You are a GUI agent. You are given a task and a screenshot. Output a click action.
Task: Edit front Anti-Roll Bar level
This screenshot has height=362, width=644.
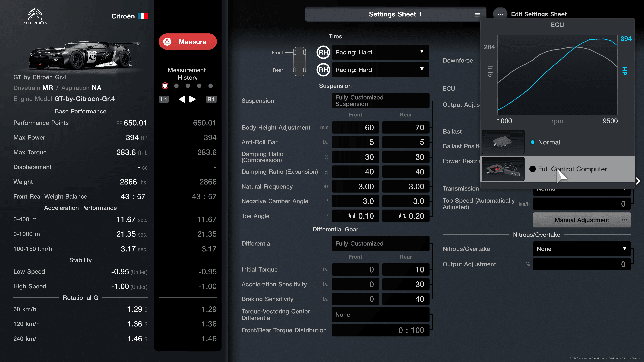[x=355, y=142]
